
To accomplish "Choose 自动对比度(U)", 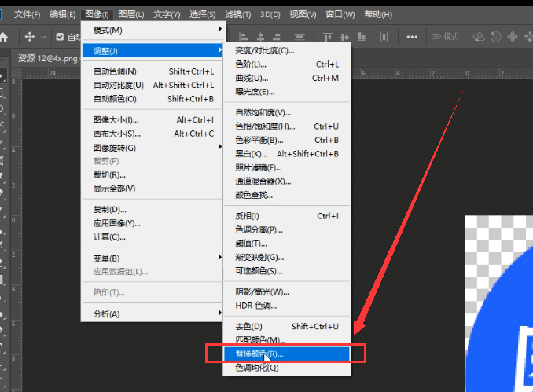I will click(153, 85).
